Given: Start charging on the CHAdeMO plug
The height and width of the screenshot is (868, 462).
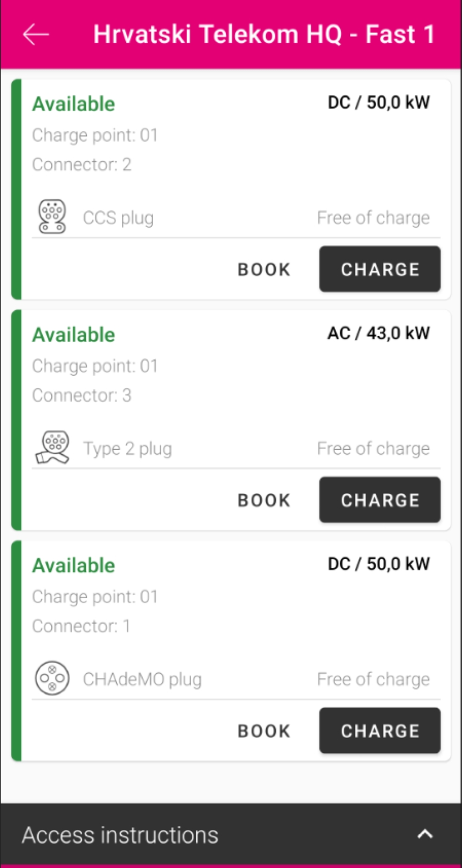Looking at the screenshot, I should click(x=379, y=730).
